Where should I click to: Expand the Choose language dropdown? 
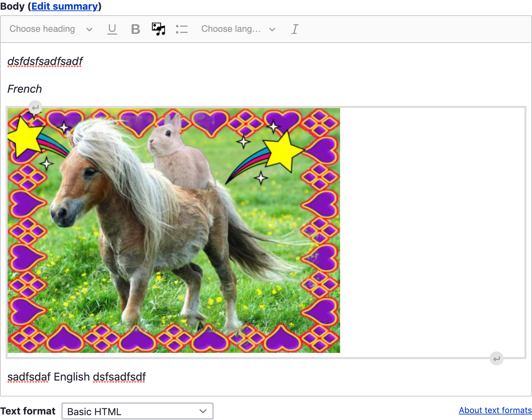point(238,29)
